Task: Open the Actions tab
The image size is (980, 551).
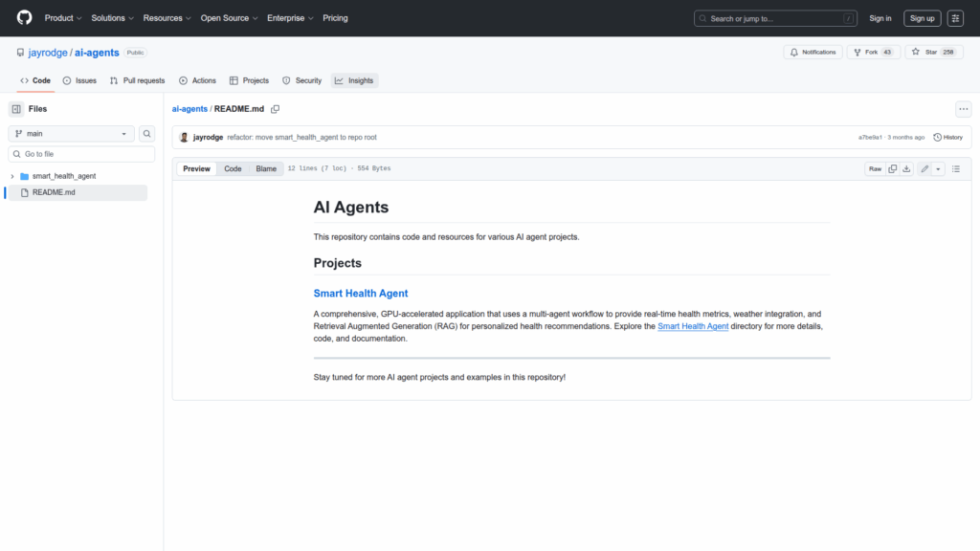Action: 197,80
